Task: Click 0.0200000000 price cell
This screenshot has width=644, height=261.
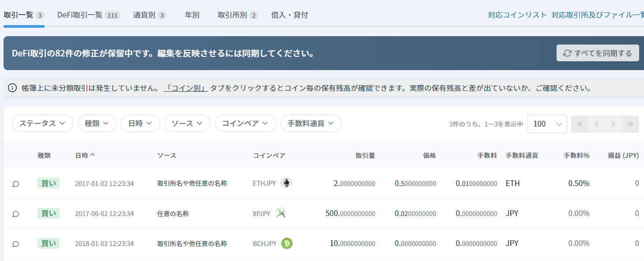Action: click(x=415, y=214)
